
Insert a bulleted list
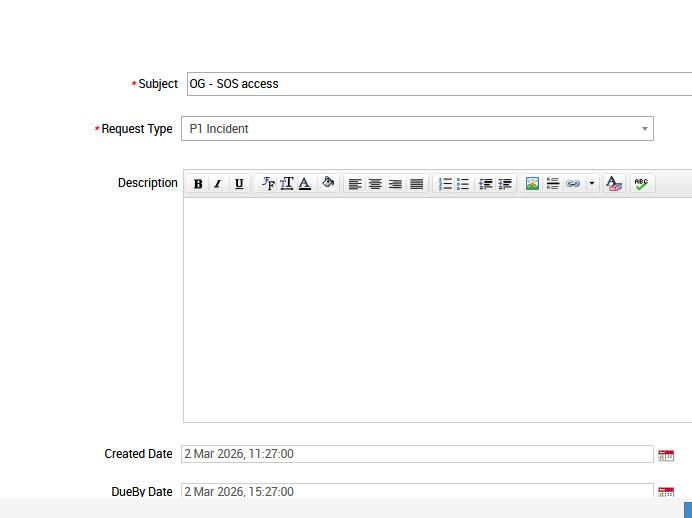tap(463, 184)
